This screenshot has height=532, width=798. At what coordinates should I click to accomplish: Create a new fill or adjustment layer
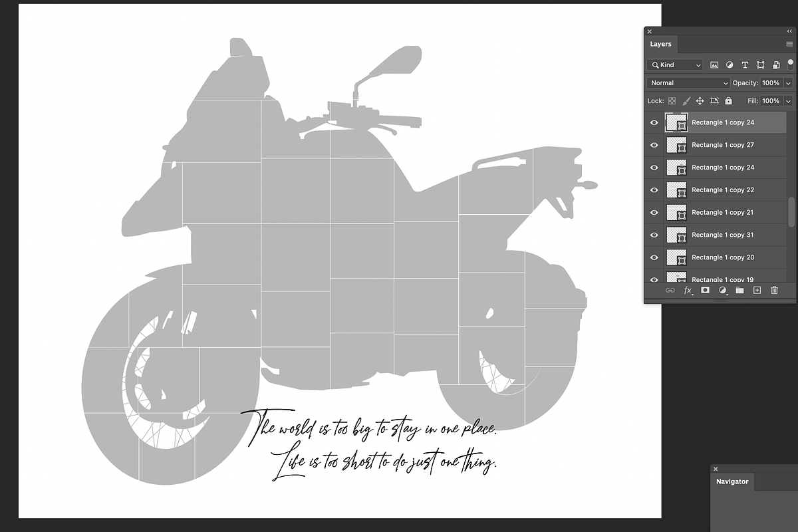click(x=722, y=290)
